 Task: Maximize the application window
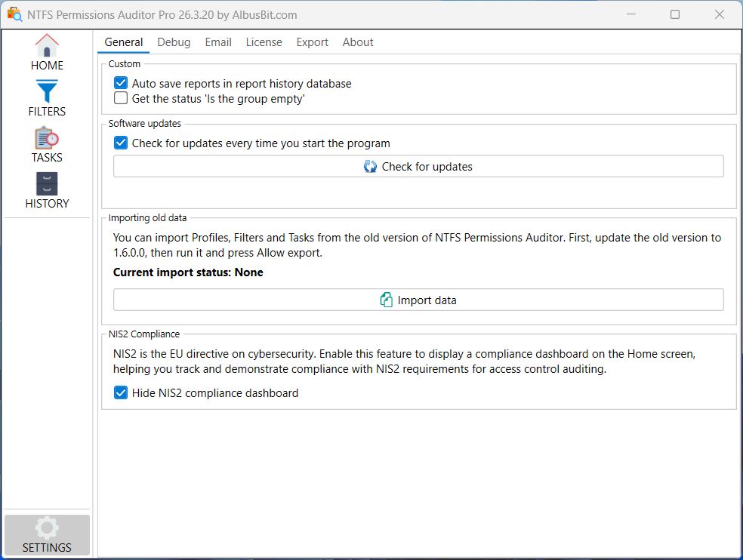point(675,14)
